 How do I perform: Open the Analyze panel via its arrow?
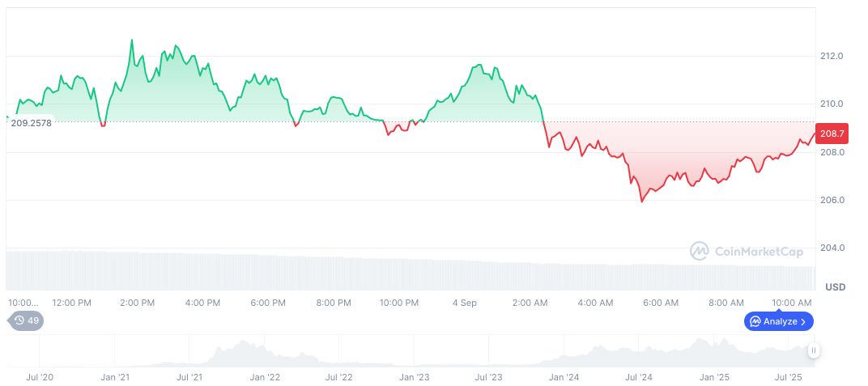click(803, 321)
